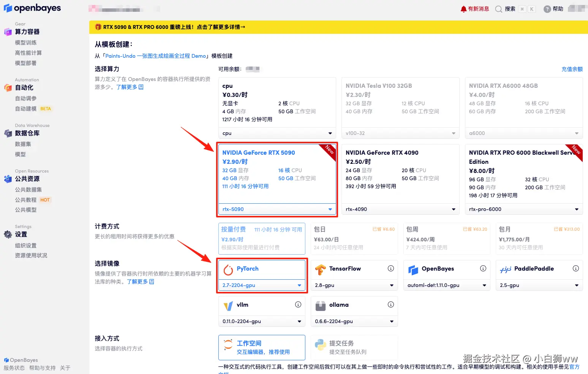Click the OpenBayes logo at top left
Screen dimensions: 588x374
point(32,8)
